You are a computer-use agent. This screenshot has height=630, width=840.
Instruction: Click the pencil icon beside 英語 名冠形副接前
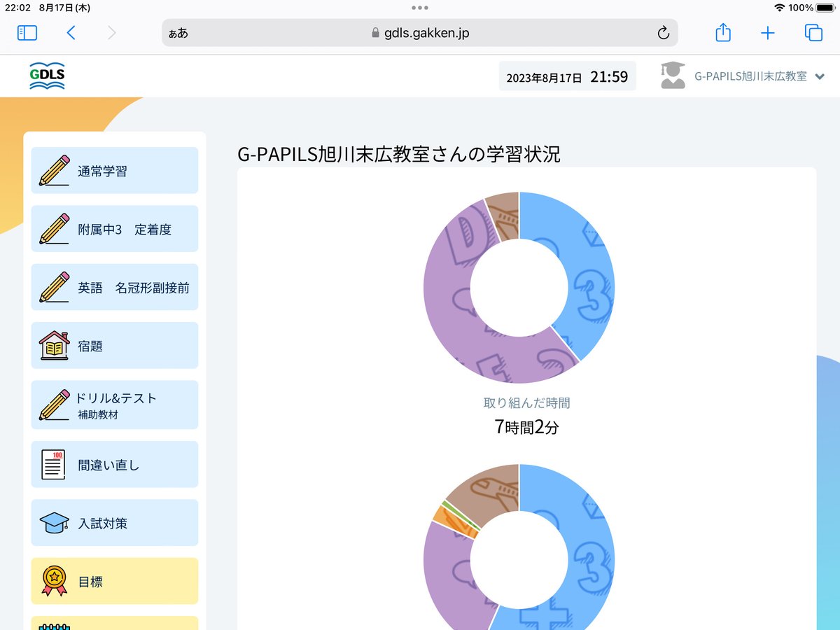click(55, 287)
